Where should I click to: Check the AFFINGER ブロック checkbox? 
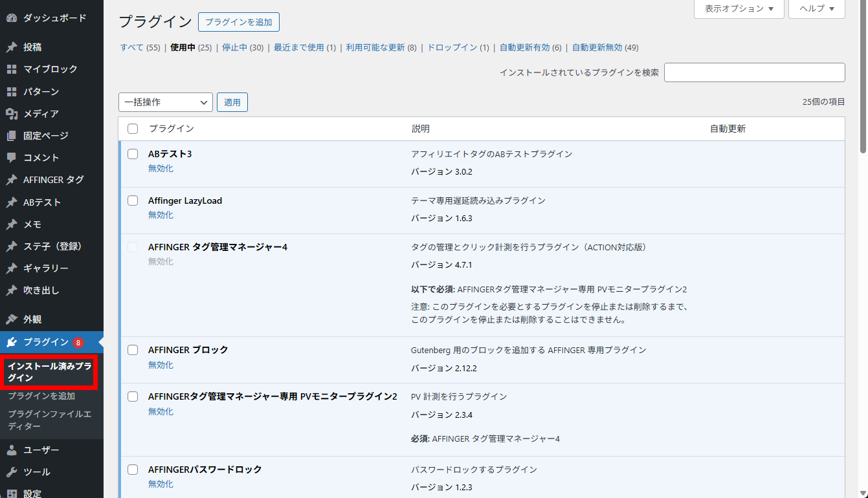click(x=133, y=350)
